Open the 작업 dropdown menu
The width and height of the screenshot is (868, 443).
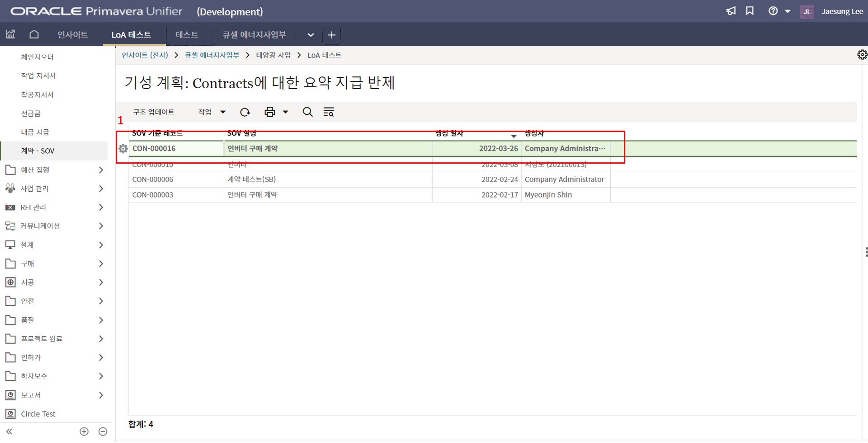click(212, 112)
